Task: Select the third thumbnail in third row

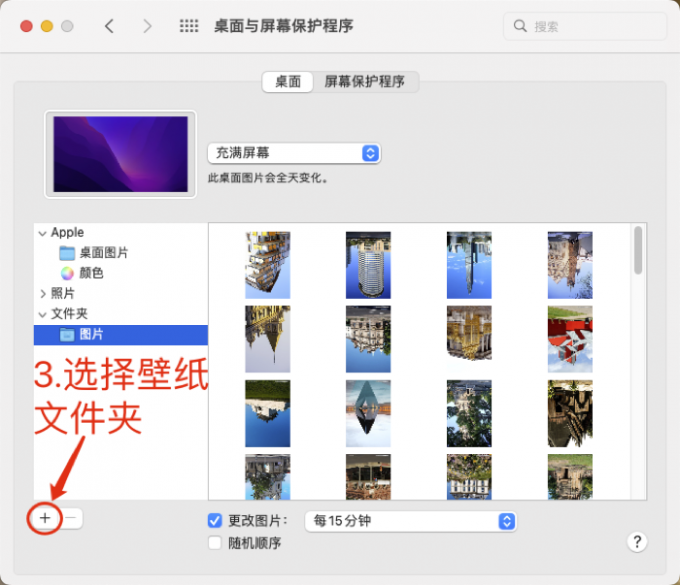Action: (x=469, y=413)
